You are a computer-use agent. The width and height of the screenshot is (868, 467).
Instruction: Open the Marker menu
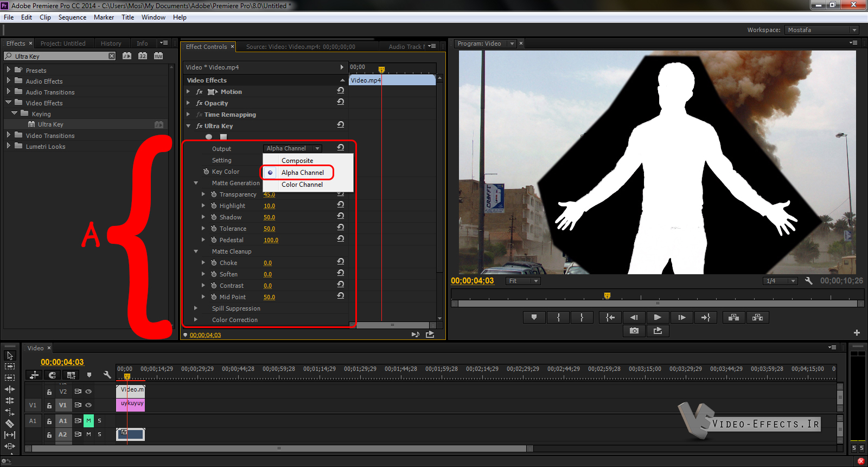click(x=104, y=17)
